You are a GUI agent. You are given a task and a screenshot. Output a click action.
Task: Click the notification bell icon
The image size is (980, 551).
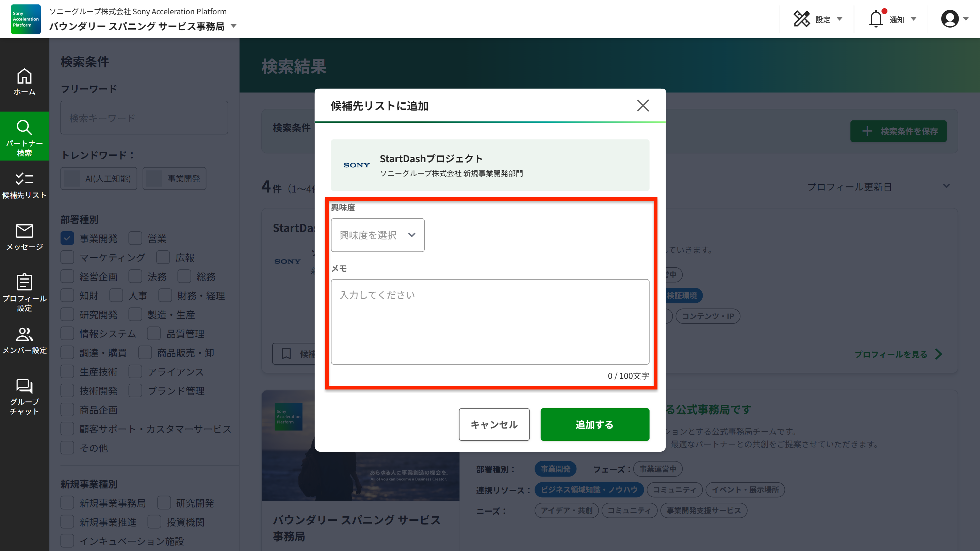(x=876, y=19)
